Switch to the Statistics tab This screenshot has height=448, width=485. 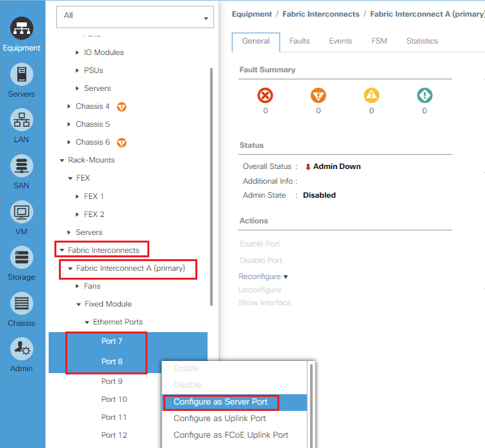[x=422, y=41]
